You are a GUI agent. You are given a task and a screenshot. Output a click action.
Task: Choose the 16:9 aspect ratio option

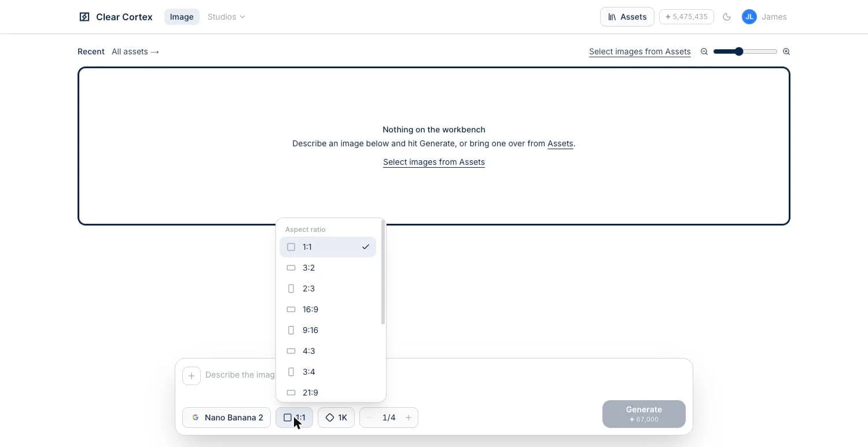pyautogui.click(x=328, y=309)
